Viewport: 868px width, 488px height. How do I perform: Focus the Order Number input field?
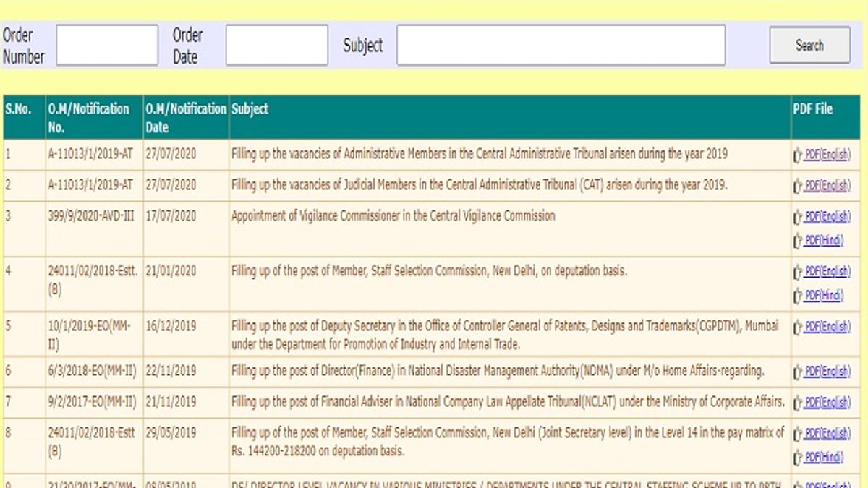[x=107, y=46]
